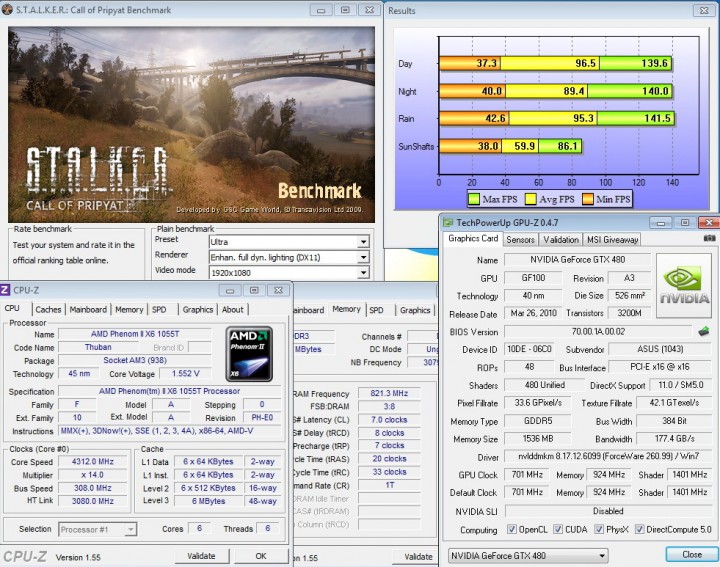Click the OK button in CPU-Z
This screenshot has height=567, width=720.
(x=261, y=556)
